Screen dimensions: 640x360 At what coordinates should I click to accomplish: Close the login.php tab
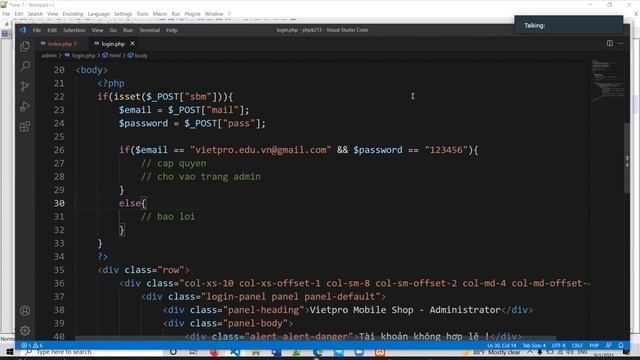tap(132, 43)
